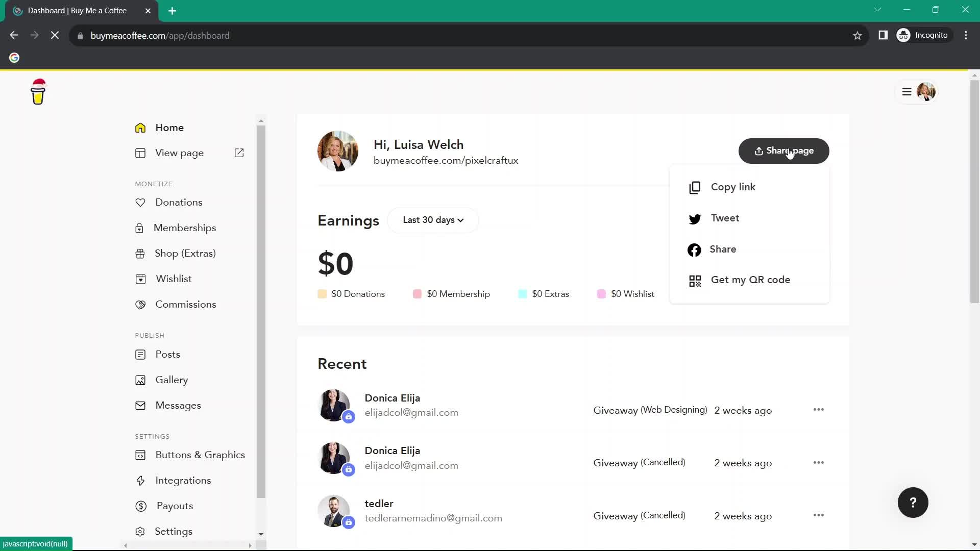Click the lock icon next to Memberships
The height and width of the screenshot is (551, 980).
click(x=139, y=228)
